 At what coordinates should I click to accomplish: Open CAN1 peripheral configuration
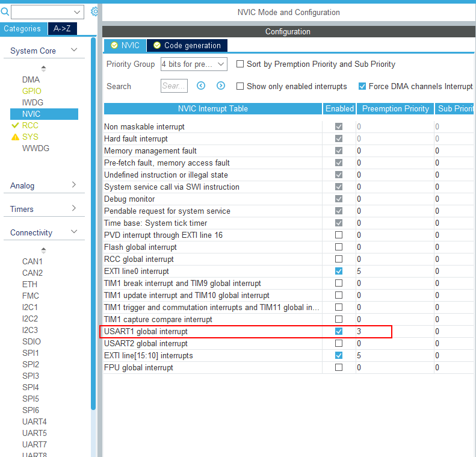coord(32,261)
